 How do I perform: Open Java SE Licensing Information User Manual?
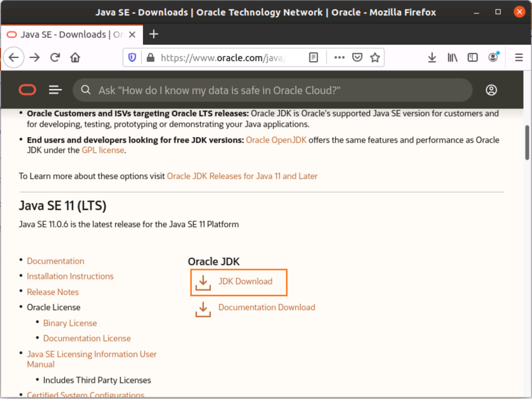point(92,359)
